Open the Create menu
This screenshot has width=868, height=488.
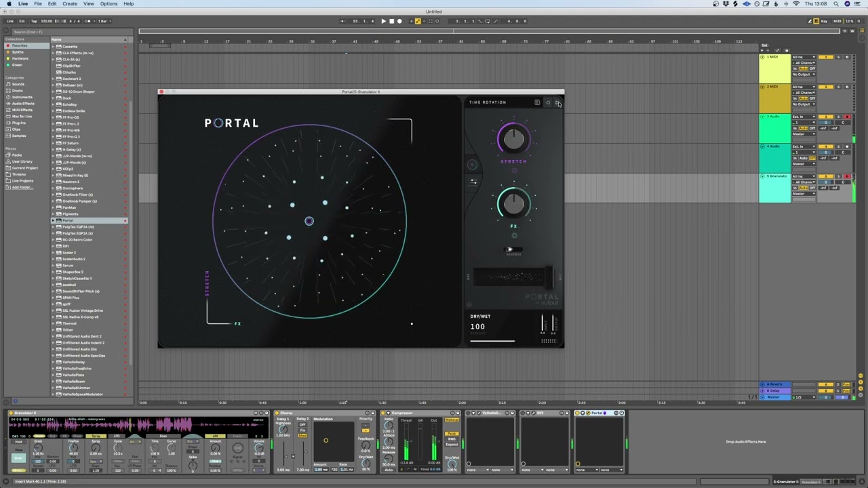(70, 3)
